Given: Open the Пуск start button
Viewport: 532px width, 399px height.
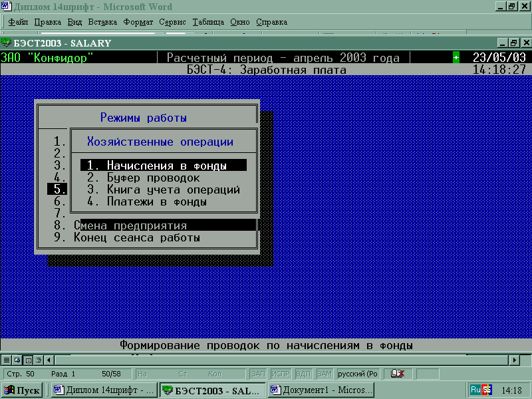Looking at the screenshot, I should 22,390.
